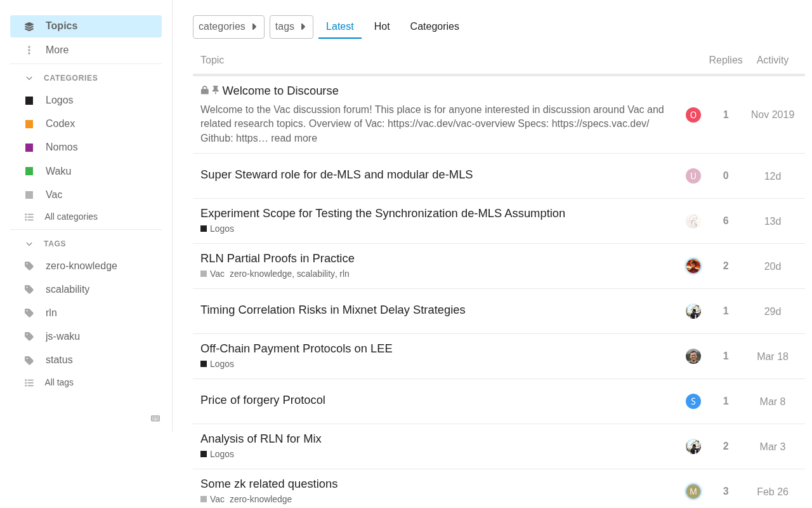Click the tag icon beside zero-knowledge

click(x=29, y=266)
